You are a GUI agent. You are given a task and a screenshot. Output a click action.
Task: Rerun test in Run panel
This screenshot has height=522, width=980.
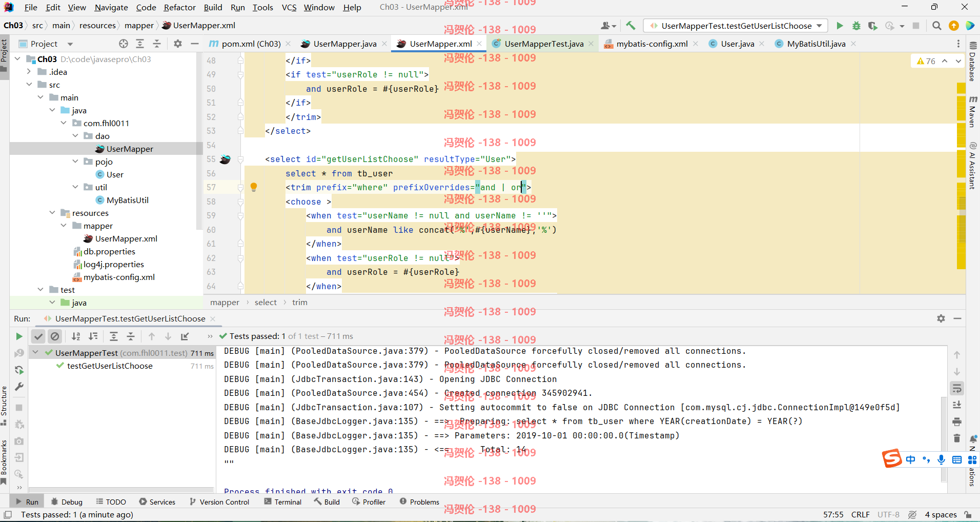(19, 336)
